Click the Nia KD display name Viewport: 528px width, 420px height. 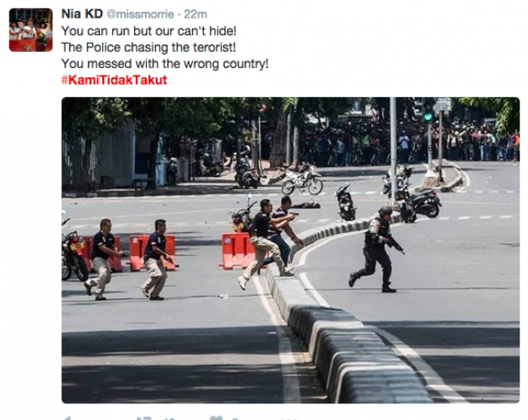(82, 13)
